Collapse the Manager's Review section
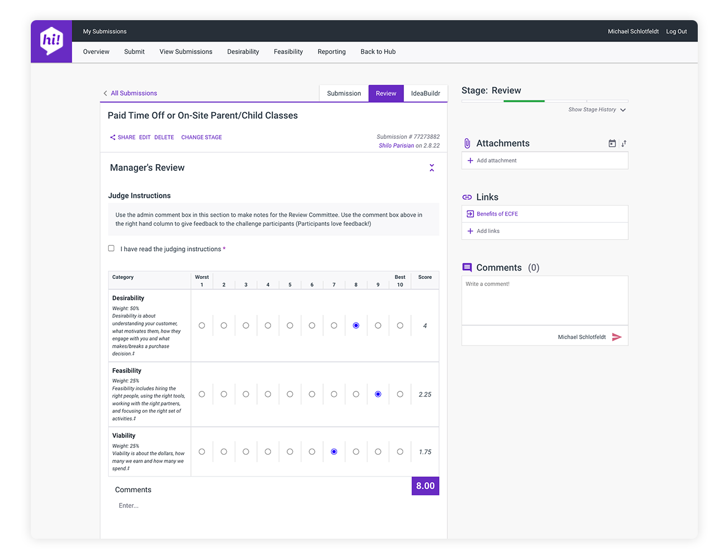 (x=432, y=168)
